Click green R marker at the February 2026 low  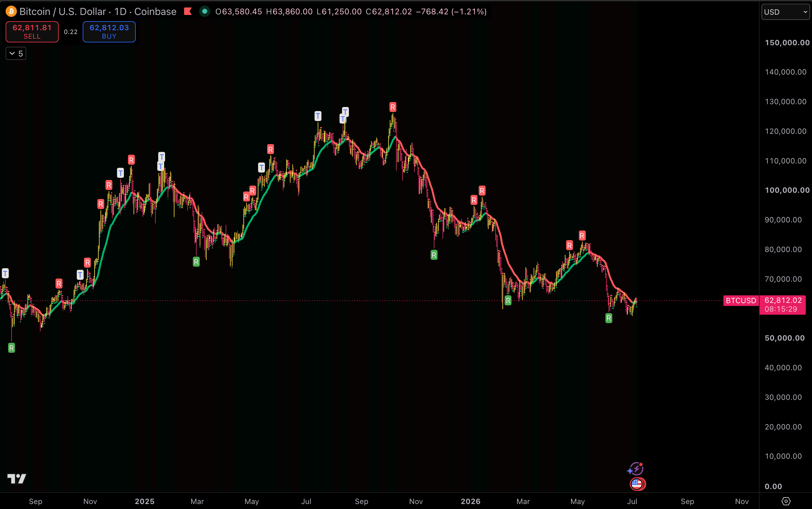[508, 300]
